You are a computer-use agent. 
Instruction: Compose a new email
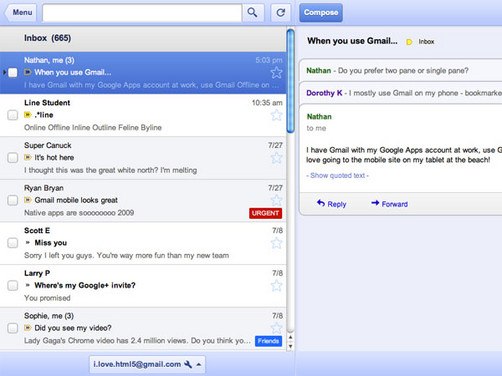[321, 13]
